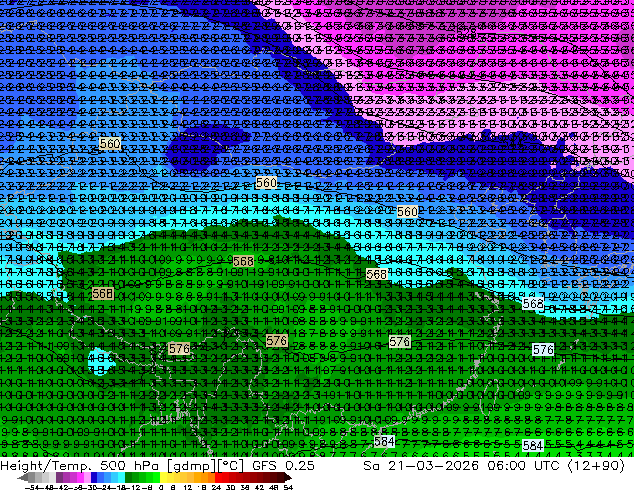Click the "GFS 0.25" model label
The width and height of the screenshot is (634, 490).
pyautogui.click(x=283, y=466)
